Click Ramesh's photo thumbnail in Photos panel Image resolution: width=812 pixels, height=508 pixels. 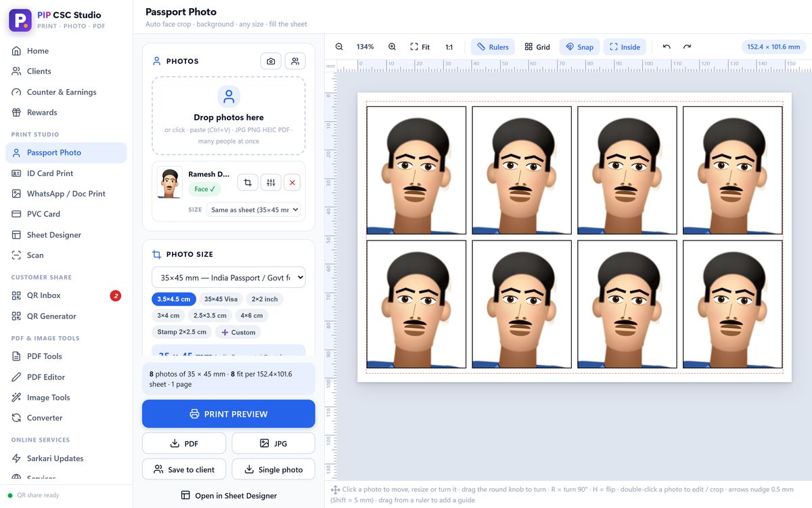coord(170,183)
